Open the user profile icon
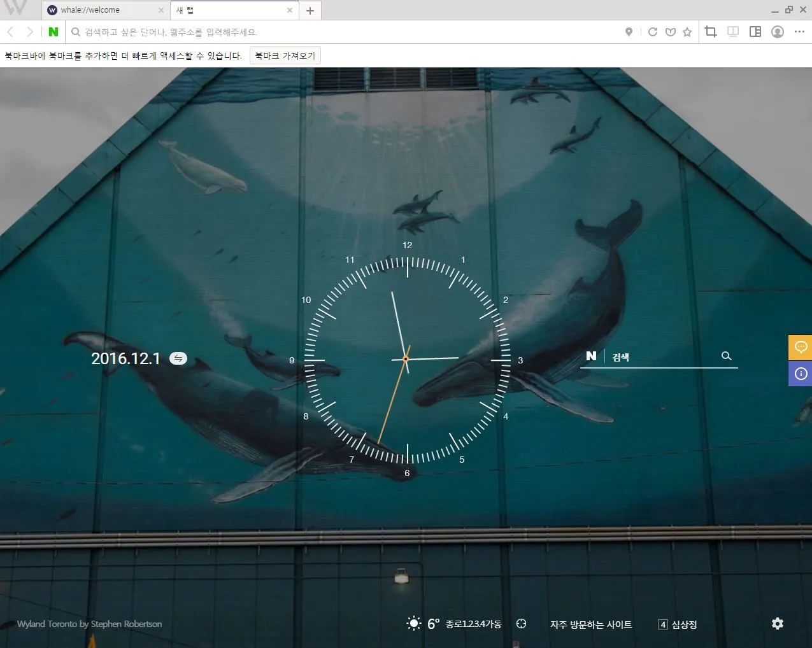This screenshot has height=648, width=812. click(x=778, y=32)
